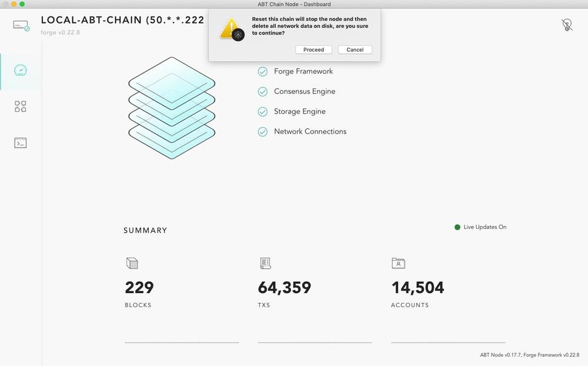The image size is (588, 366).
Task: Click the BLOCKS label
Action: pos(138,305)
